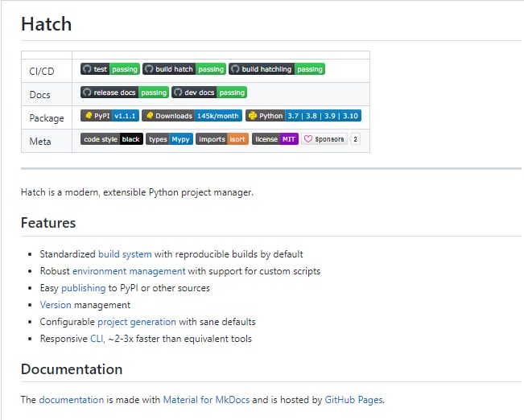The width and height of the screenshot is (524, 420).
Task: Open the PyPI v1.1.1 badge
Action: pyautogui.click(x=109, y=116)
